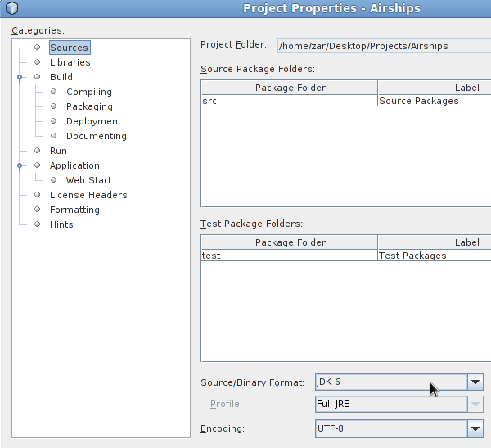Select the Run category
This screenshot has width=491, height=448.
58,151
